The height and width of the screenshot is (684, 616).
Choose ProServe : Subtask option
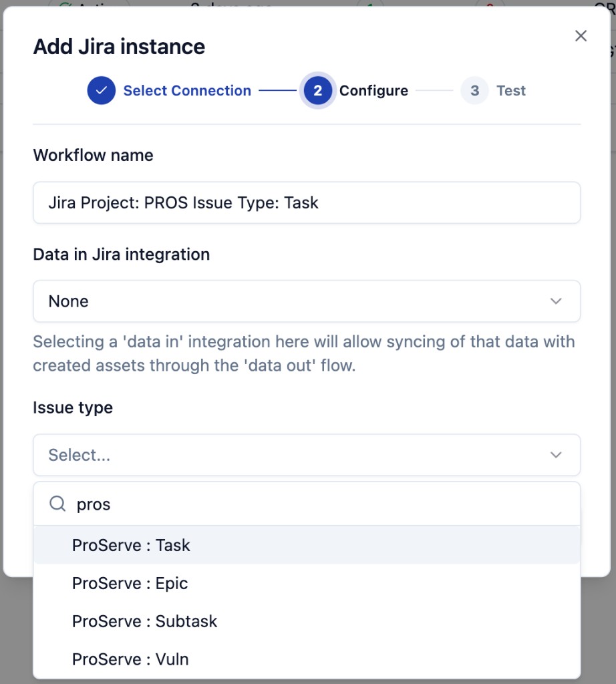pyautogui.click(x=307, y=621)
